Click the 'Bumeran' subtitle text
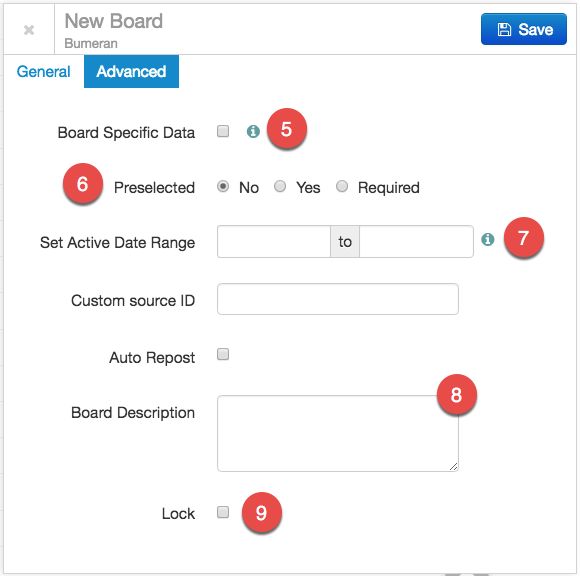The width and height of the screenshot is (580, 576). pos(91,43)
